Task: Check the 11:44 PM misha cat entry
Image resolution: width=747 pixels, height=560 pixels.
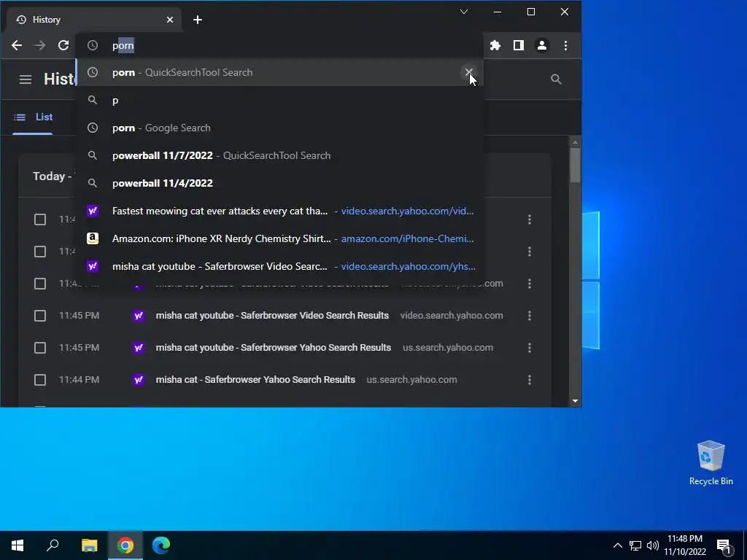Action: tap(40, 379)
